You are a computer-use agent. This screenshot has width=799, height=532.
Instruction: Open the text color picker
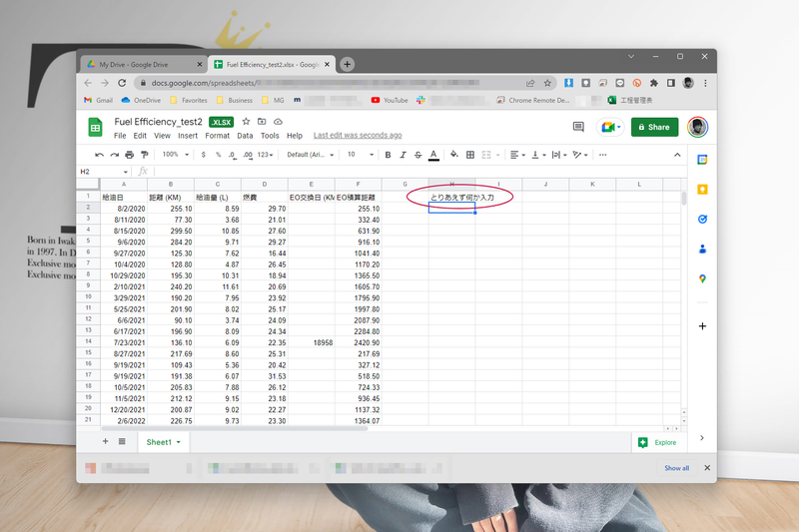coord(433,155)
